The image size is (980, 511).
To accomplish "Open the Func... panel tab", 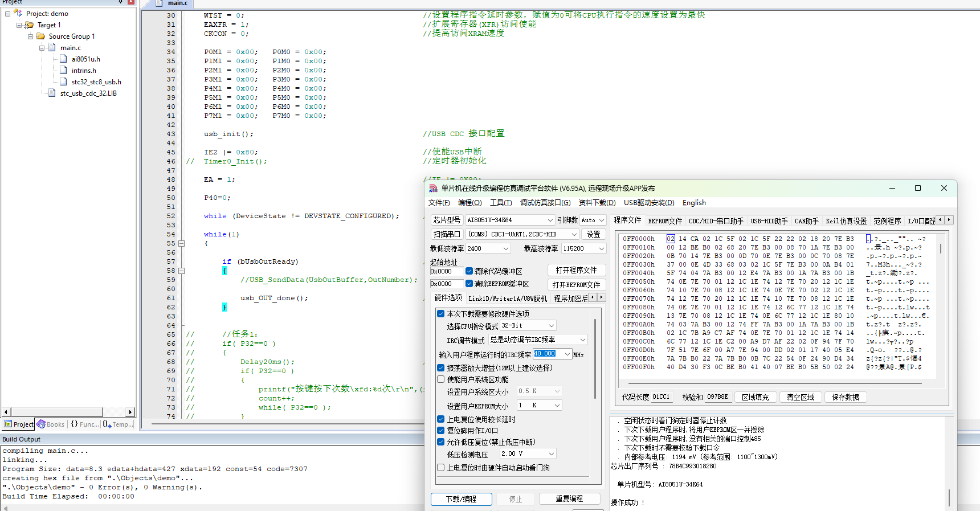I will click(x=84, y=424).
